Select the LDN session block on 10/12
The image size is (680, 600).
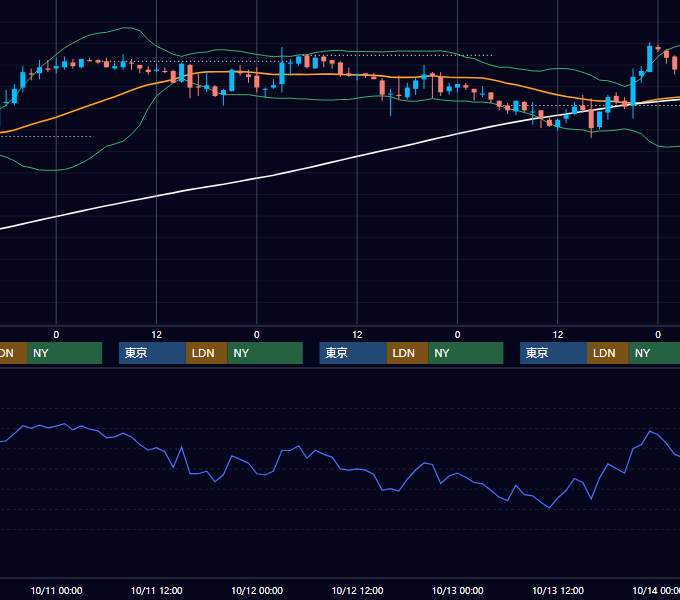pyautogui.click(x=407, y=353)
